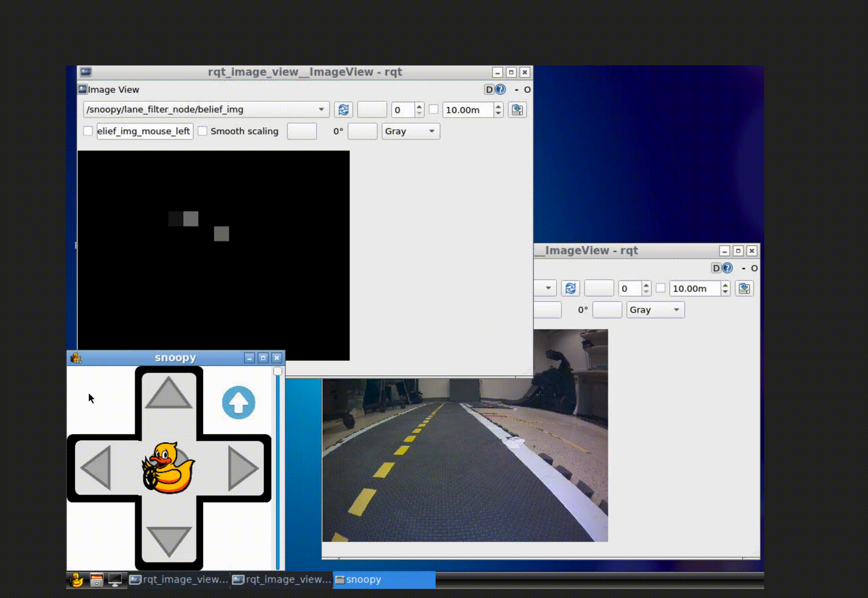Click the duck with steering wheel icon
This screenshot has height=598, width=868.
point(168,468)
